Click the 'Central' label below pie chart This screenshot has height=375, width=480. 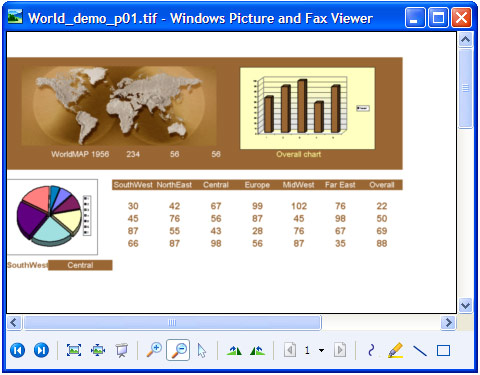(80, 265)
